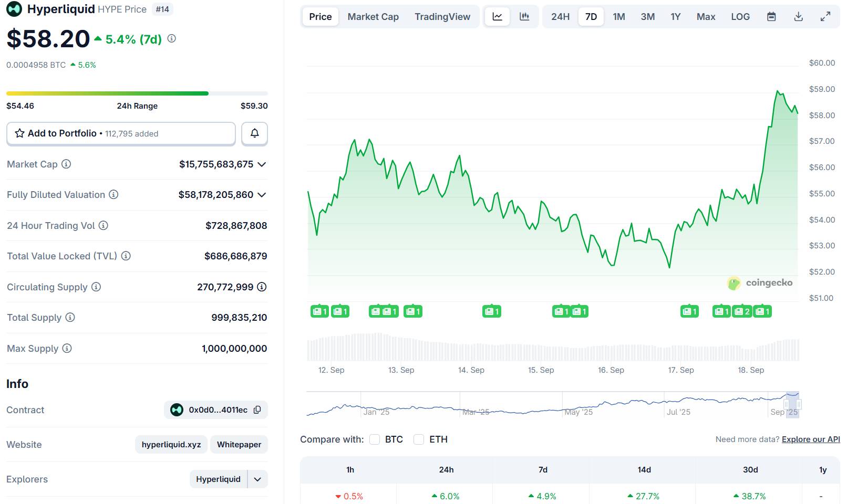Click the Hyperliquid coin logo
Image resolution: width=847 pixels, height=504 pixels.
coord(14,9)
